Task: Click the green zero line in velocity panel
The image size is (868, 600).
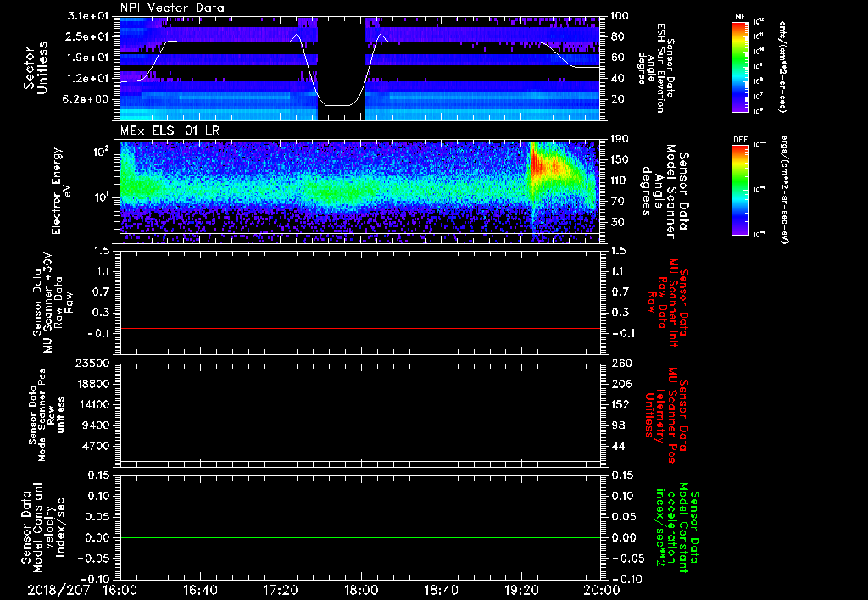Action: point(359,537)
